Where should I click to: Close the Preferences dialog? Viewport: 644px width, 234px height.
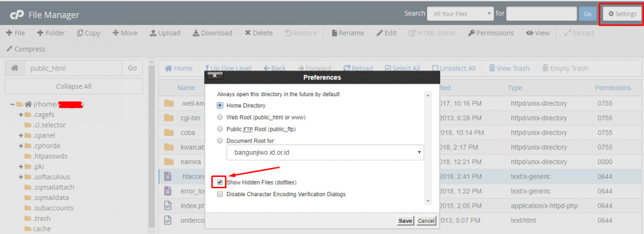(215, 76)
